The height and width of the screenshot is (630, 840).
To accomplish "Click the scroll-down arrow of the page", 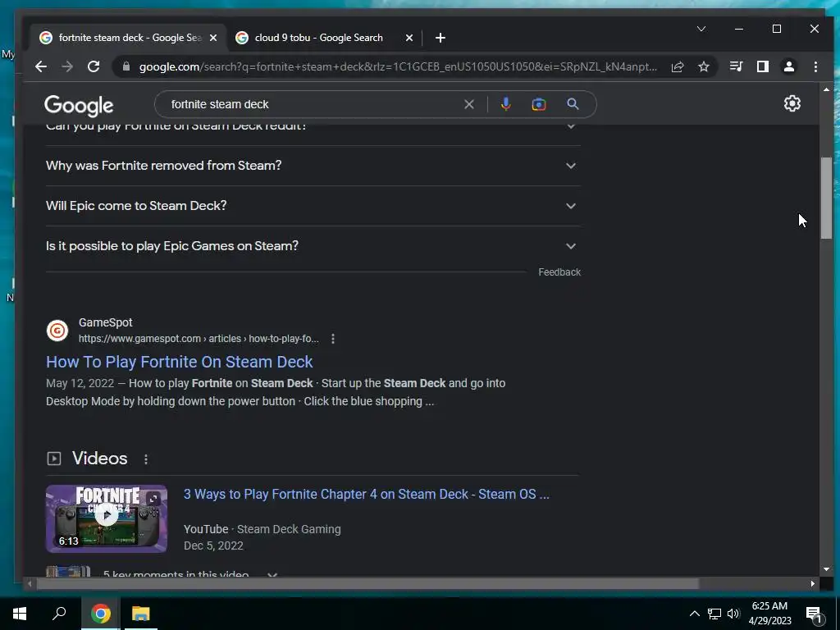I will 826,569.
